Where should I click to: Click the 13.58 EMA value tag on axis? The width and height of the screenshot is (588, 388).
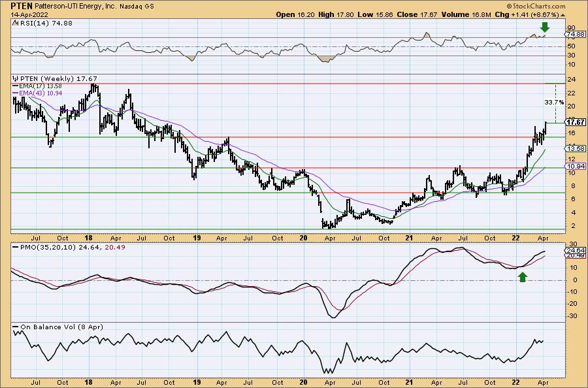point(576,148)
